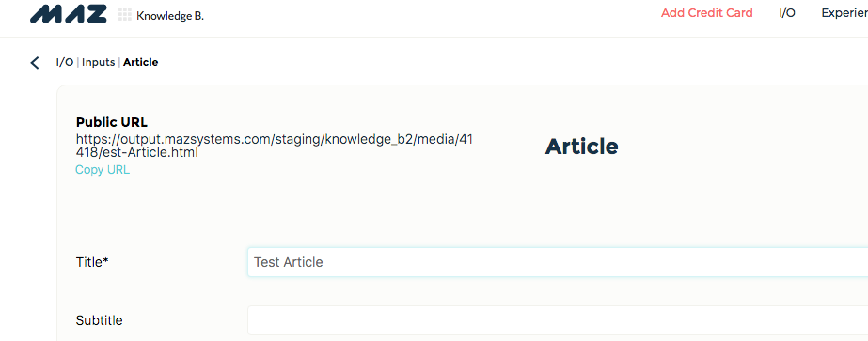Click the MAZ logo
The width and height of the screenshot is (868, 341).
tap(69, 15)
